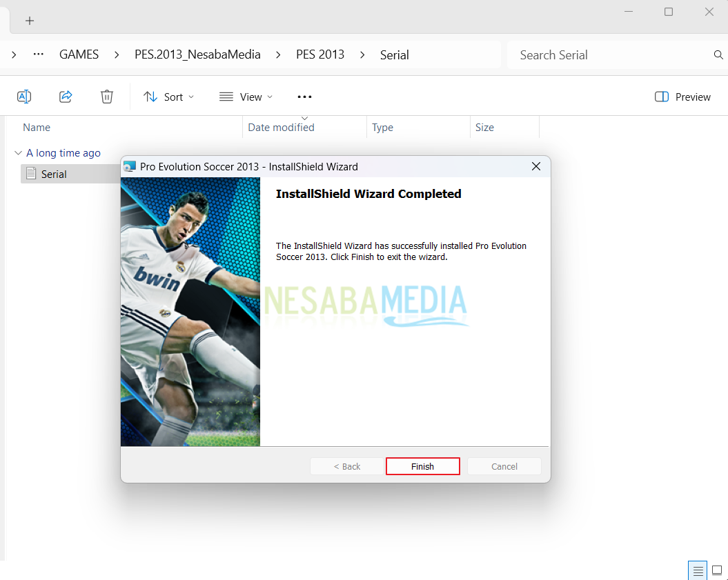Click the Share icon in Explorer toolbar
Screen dimensions: 728x580
click(66, 97)
